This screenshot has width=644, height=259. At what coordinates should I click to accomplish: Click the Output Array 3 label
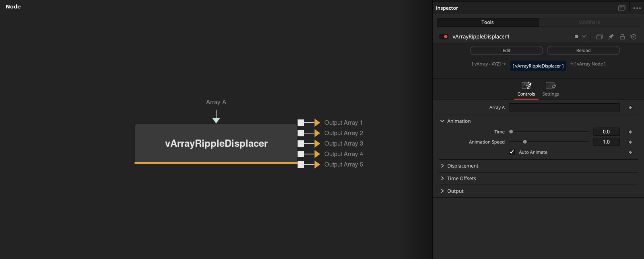tap(344, 144)
